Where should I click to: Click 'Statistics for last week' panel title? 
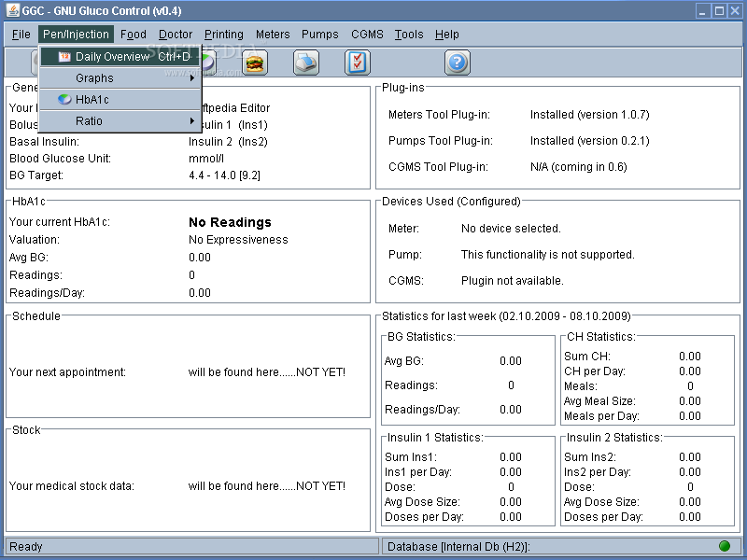pyautogui.click(x=506, y=316)
